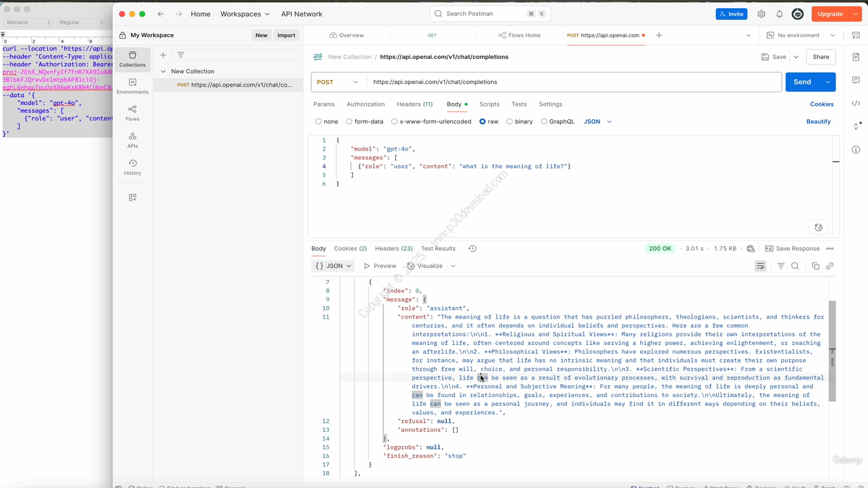The image size is (868, 488).
Task: Open the Test Results tab
Action: coord(438,249)
